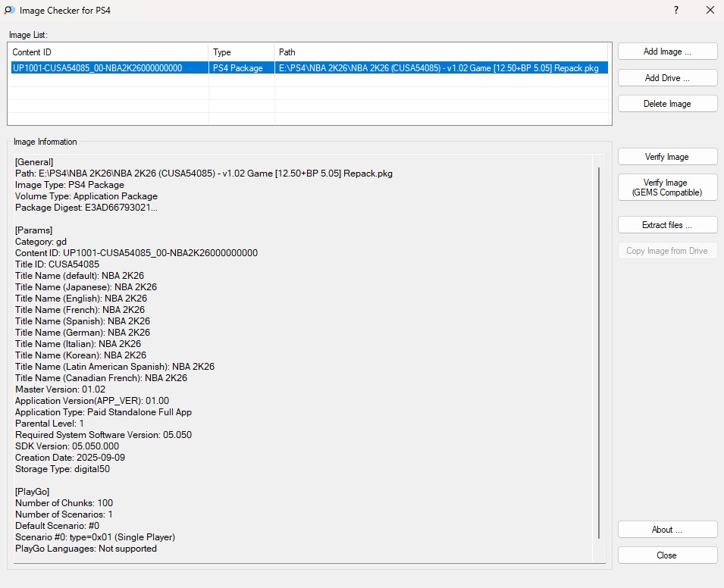The width and height of the screenshot is (724, 588).
Task: Click the Application Version(APP_VER): 01.00 line
Action: click(92, 401)
